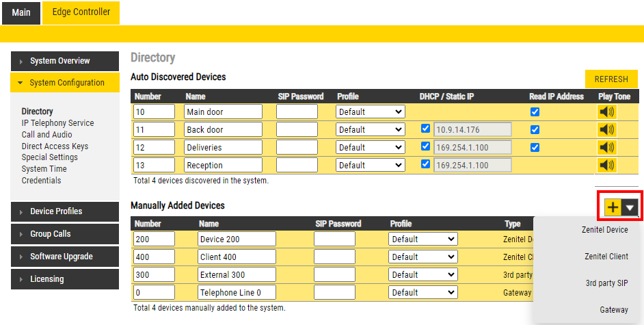This screenshot has height=325, width=644.
Task: Toggle static IP checkbox for Back door
Action: tap(426, 129)
